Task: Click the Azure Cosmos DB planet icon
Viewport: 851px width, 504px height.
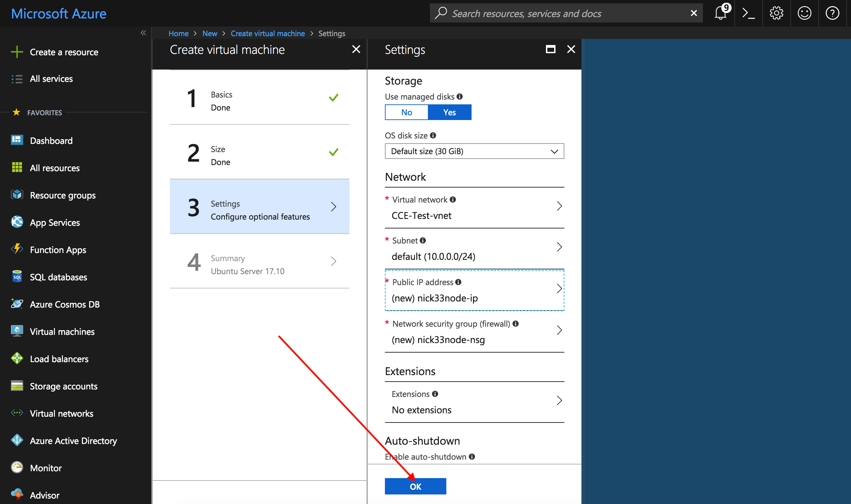Action: point(17,304)
